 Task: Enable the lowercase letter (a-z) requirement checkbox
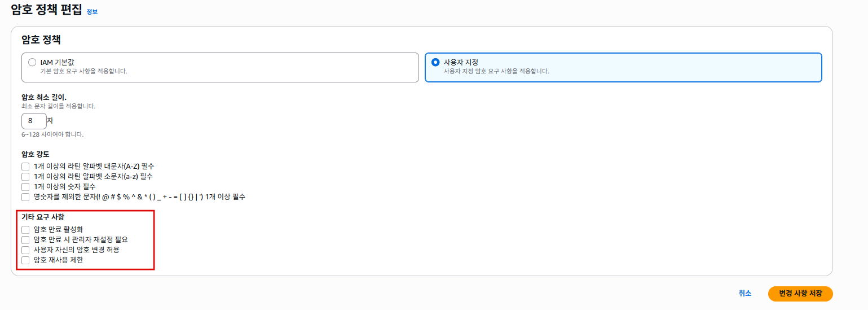click(25, 177)
